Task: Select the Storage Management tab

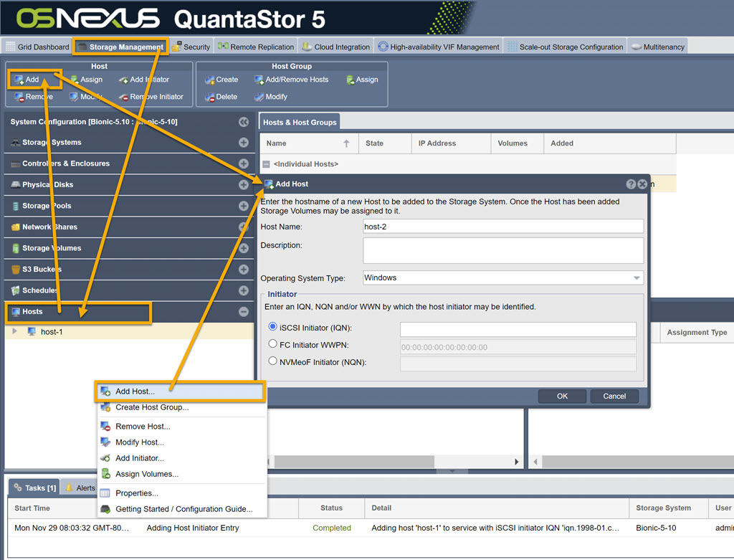Action: [120, 47]
